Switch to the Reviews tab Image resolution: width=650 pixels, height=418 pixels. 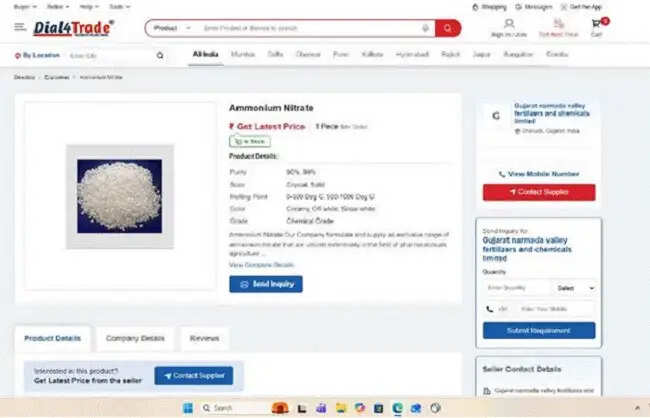coord(204,338)
